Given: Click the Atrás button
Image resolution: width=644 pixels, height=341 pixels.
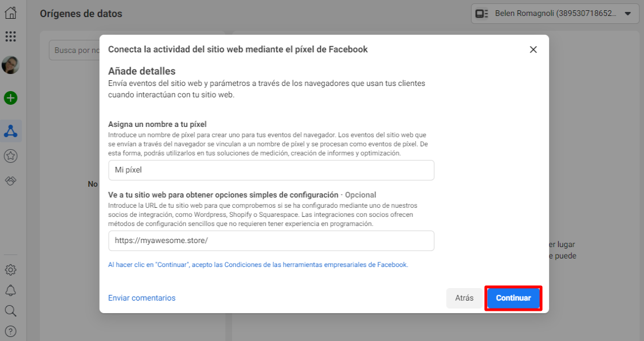Looking at the screenshot, I should pyautogui.click(x=464, y=298).
